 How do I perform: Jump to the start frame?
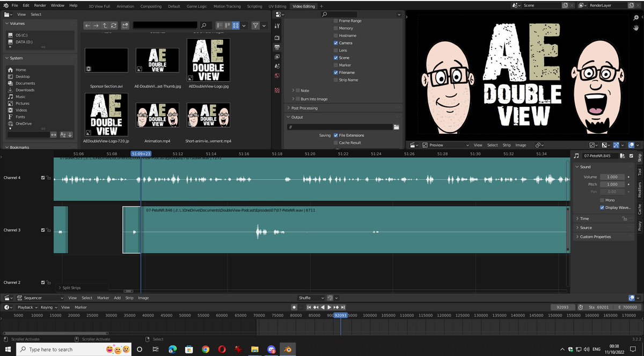click(309, 307)
